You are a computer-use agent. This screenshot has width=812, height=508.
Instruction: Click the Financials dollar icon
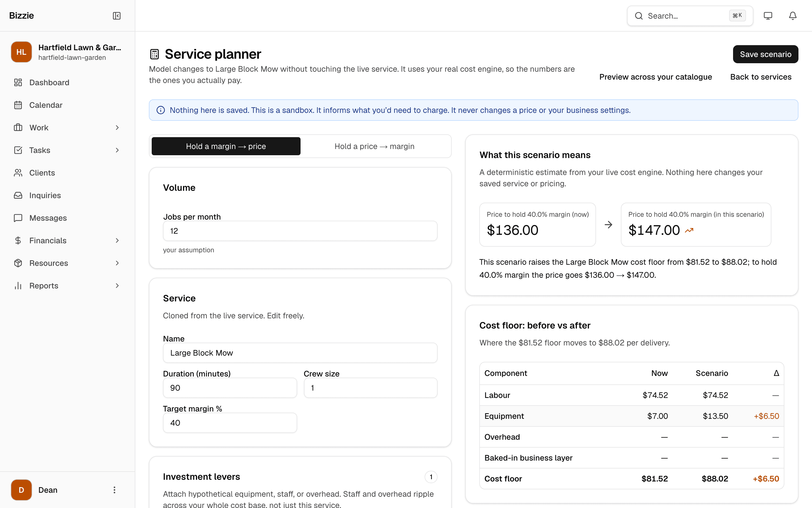(x=18, y=240)
